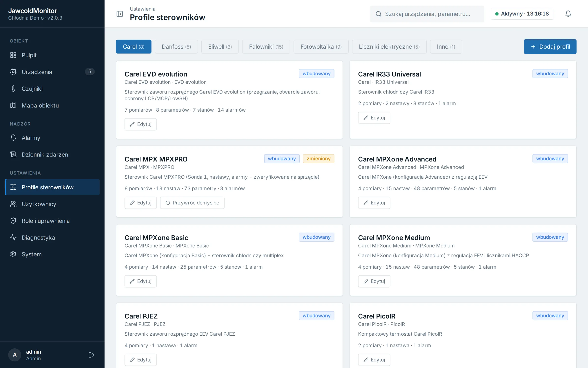Collapse the sidebar using the panel icon
Screen dimensions: 588x368
(x=120, y=14)
